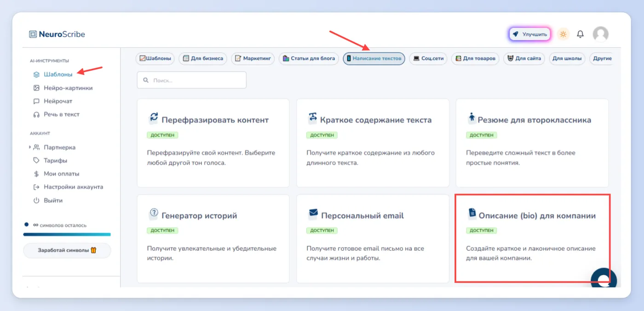Switch to the Соц.сети tab
The width and height of the screenshot is (644, 311).
coord(428,59)
